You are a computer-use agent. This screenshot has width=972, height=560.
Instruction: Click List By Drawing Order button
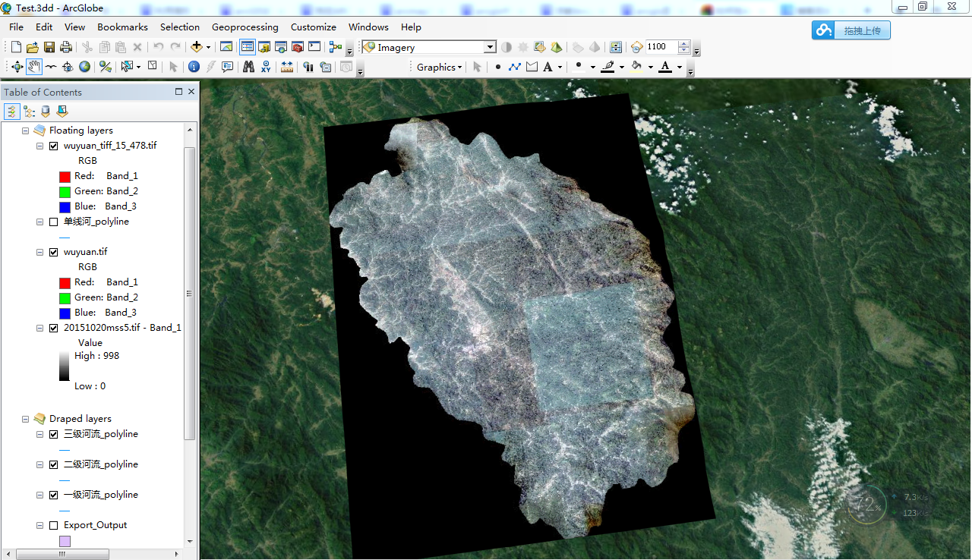[12, 112]
